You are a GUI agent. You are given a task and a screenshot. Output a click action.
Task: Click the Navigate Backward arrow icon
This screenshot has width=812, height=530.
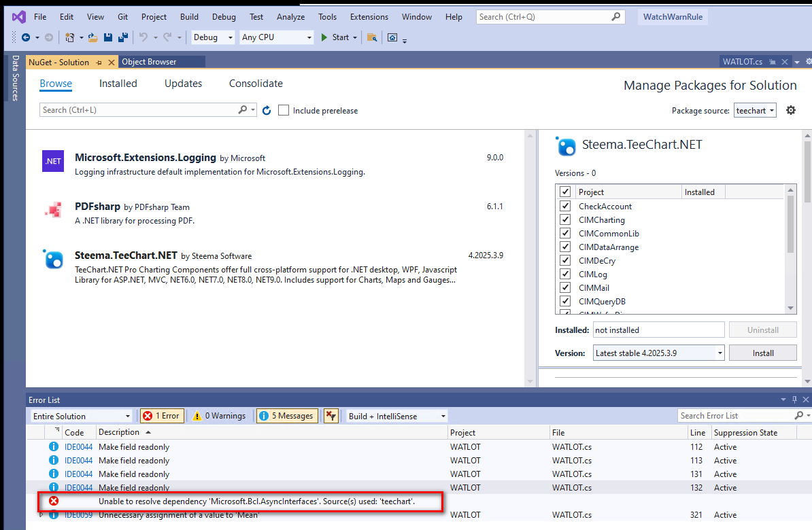26,37
